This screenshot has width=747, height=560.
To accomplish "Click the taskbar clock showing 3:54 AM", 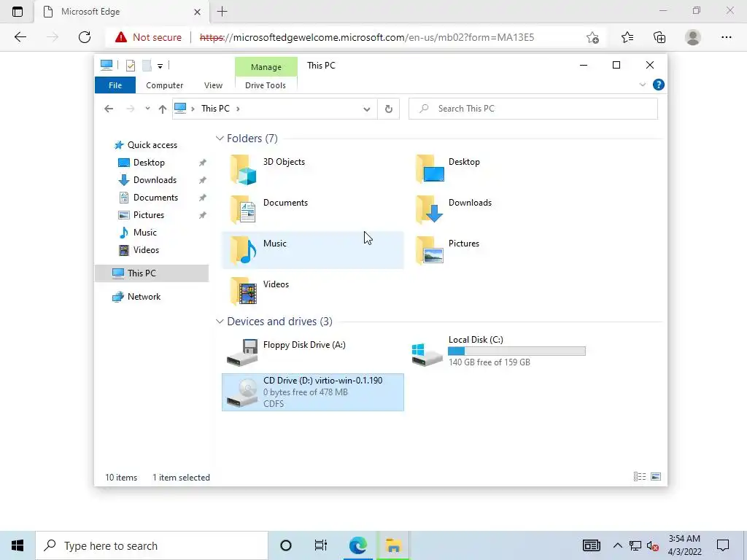I will [x=684, y=545].
